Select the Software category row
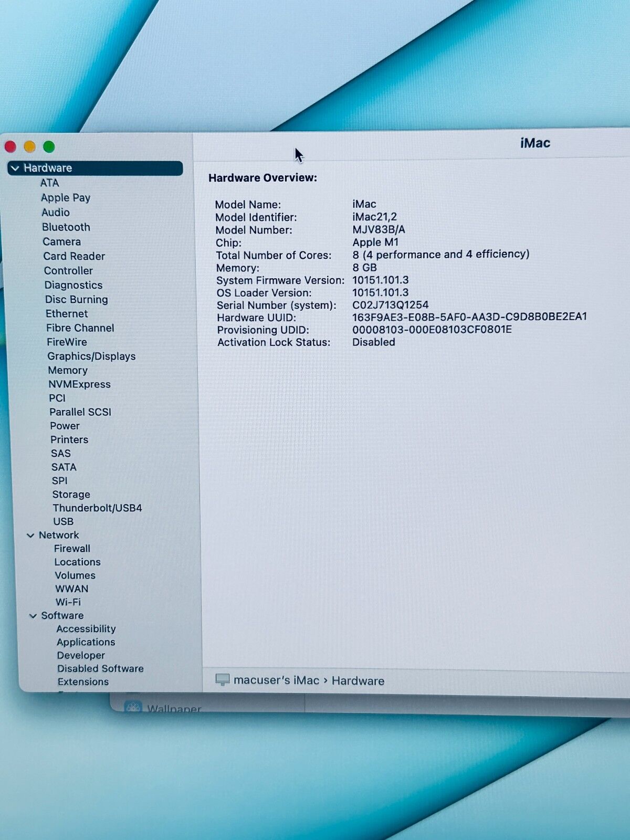Image resolution: width=630 pixels, height=840 pixels. pos(62,615)
